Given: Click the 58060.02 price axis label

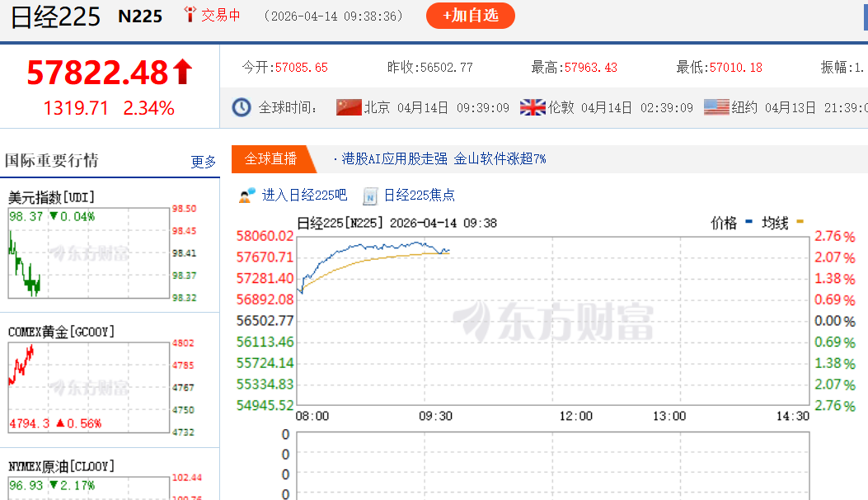Looking at the screenshot, I should click(265, 236).
